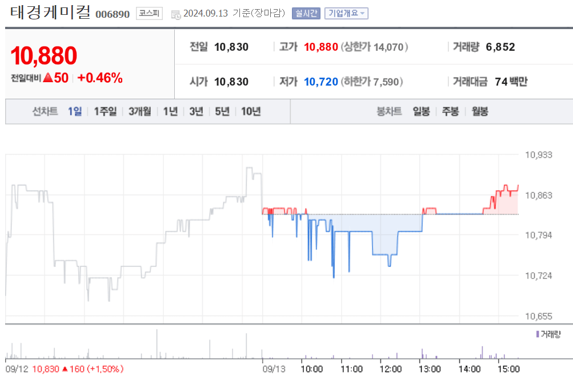Viewport: 573px width, 392px height.
Task: Open the 기업개요 dropdown
Action: [346, 14]
